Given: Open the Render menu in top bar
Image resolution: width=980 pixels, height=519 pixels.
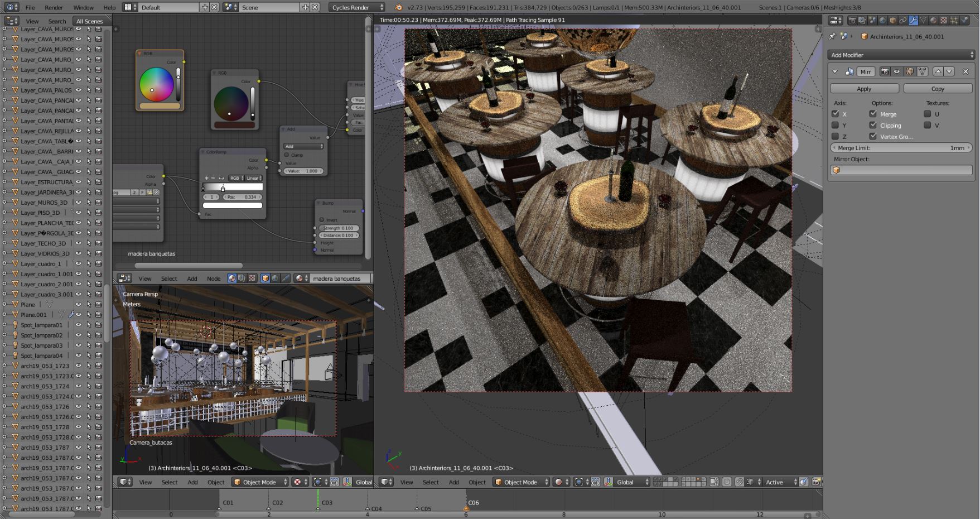Looking at the screenshot, I should tap(54, 7).
